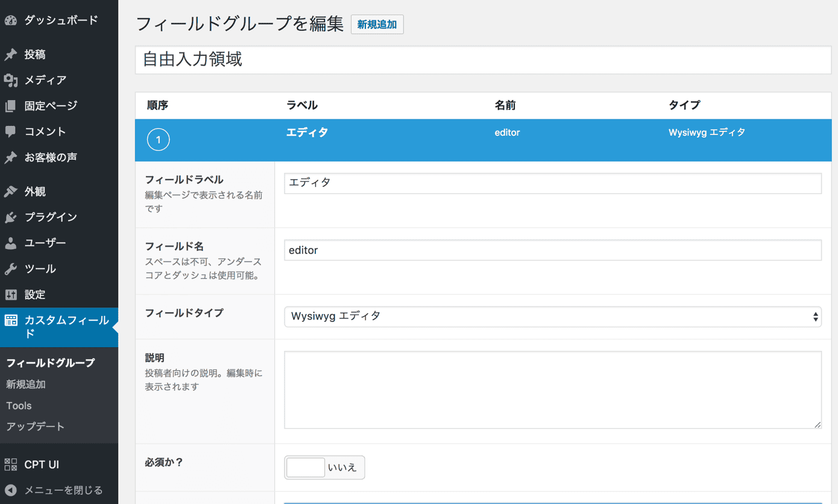Click the フィールドグループ submenu link

point(51,363)
